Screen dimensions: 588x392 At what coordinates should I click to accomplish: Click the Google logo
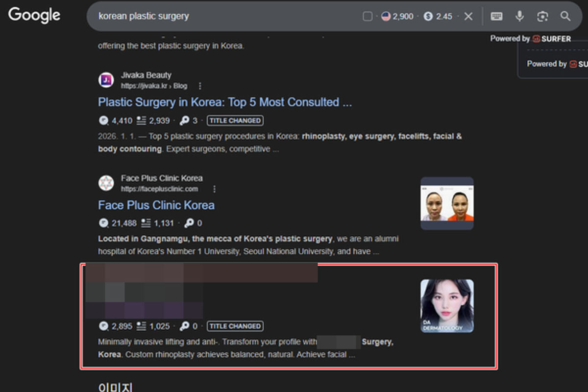coord(34,15)
